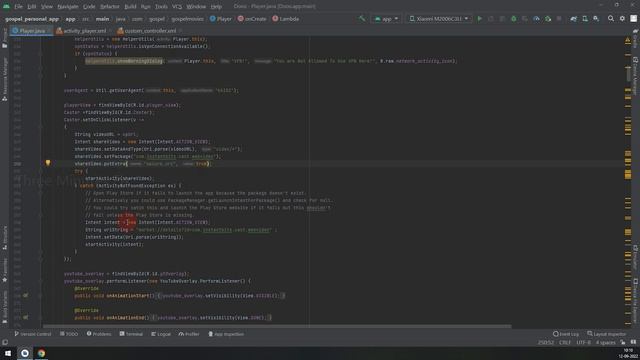
Task: Open the File menu
Action: coord(18,7)
